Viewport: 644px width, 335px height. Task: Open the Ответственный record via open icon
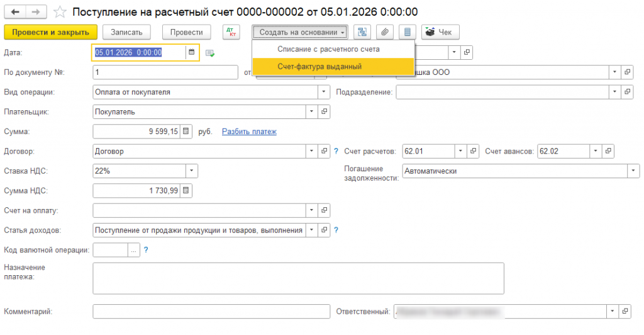[625, 312]
